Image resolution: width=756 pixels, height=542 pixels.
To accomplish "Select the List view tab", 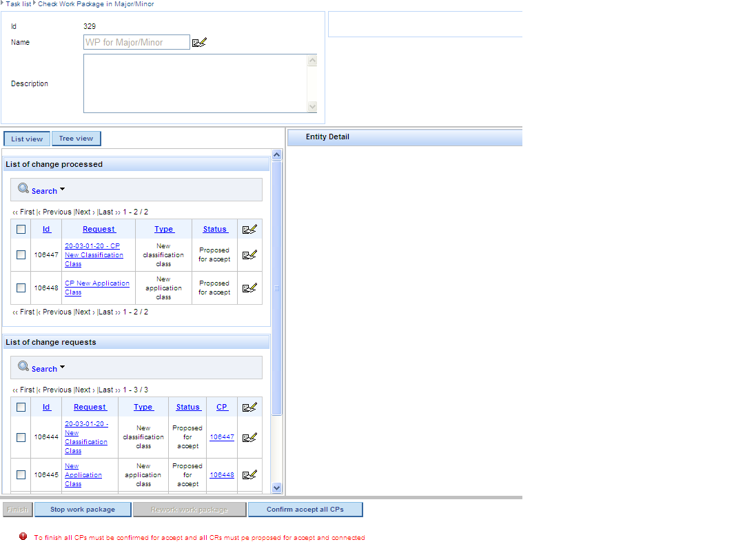I will (x=27, y=139).
